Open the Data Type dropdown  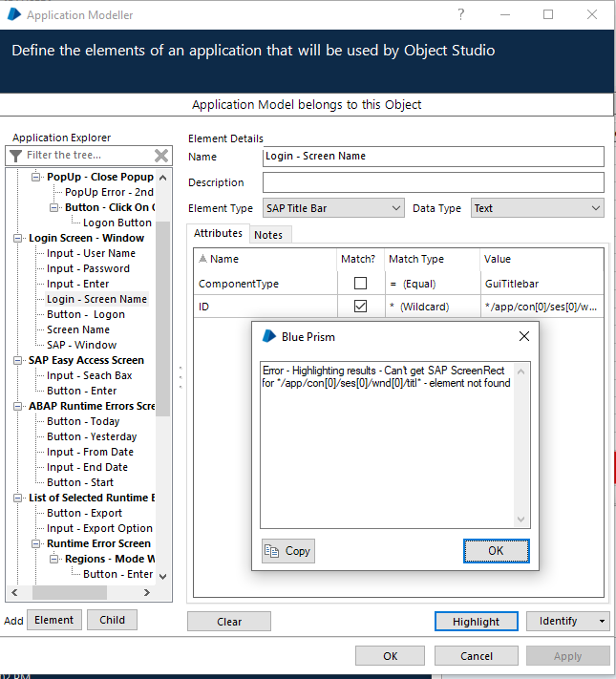click(x=596, y=208)
